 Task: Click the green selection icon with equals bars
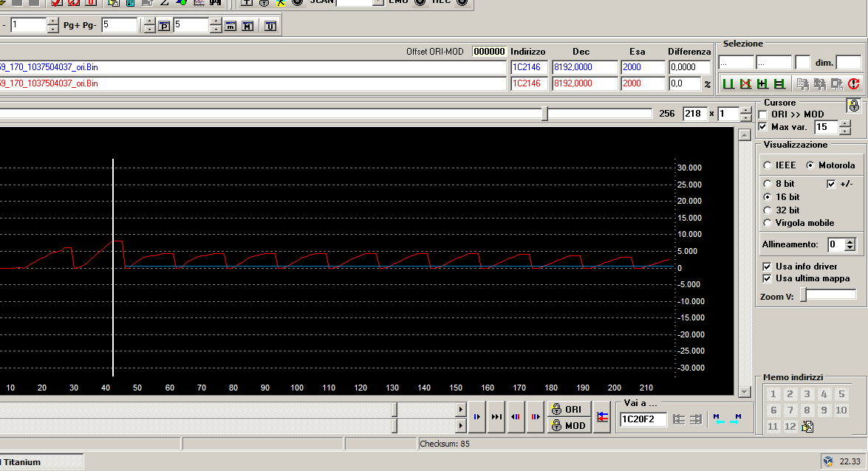click(780, 84)
